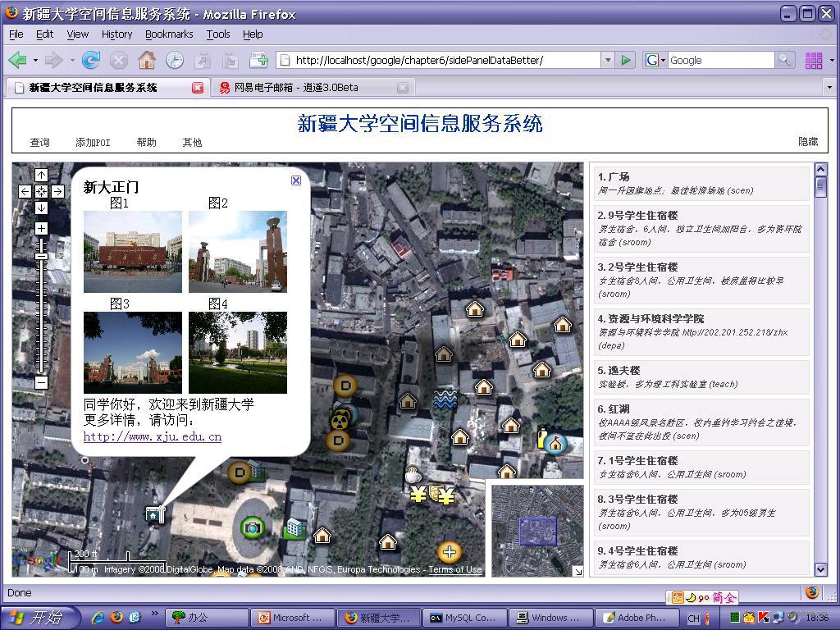
Task: Zoom in using the map plus button
Action: pos(41,228)
